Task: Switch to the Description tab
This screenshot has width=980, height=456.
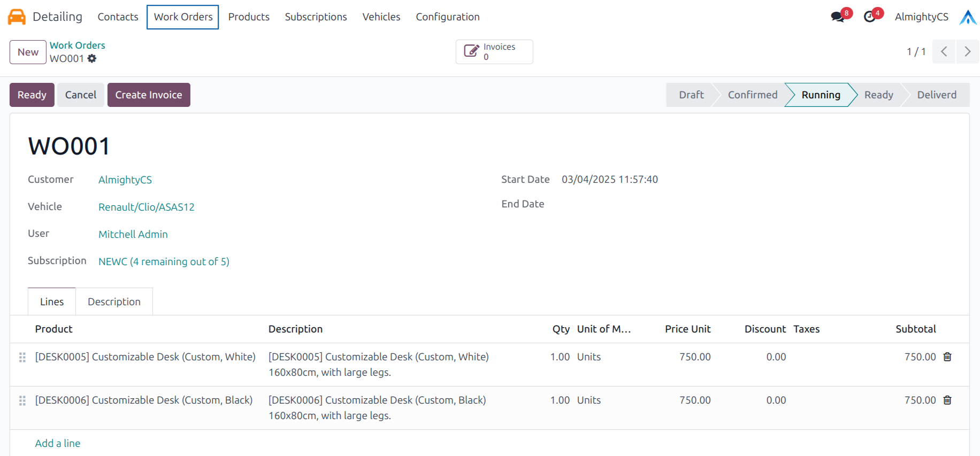Action: click(114, 302)
